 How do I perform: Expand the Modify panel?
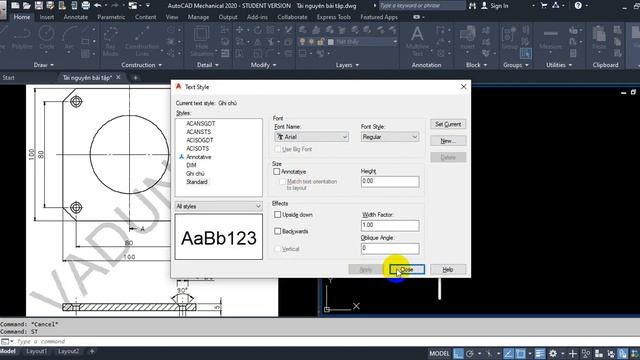[263, 65]
